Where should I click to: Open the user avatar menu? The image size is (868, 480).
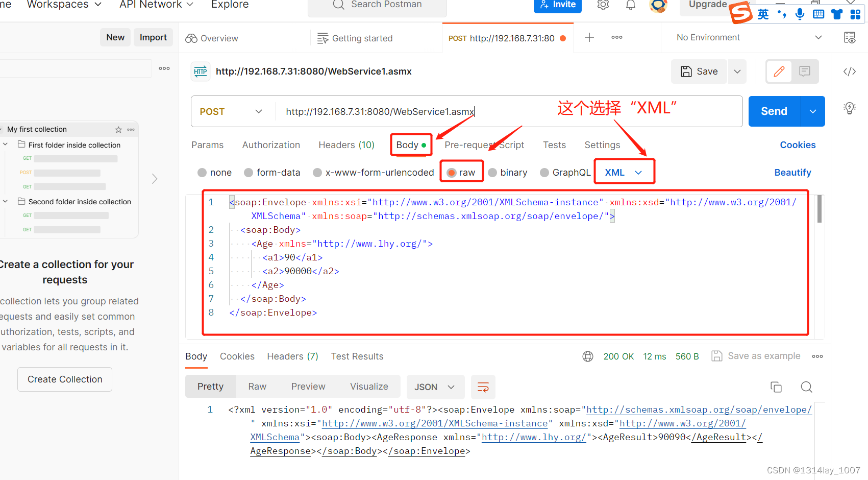click(x=658, y=6)
